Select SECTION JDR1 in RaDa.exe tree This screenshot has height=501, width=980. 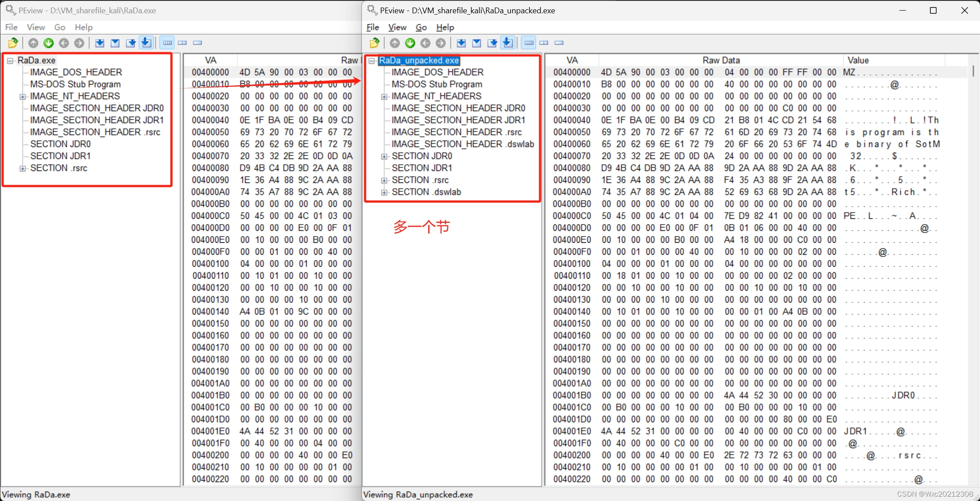click(60, 156)
